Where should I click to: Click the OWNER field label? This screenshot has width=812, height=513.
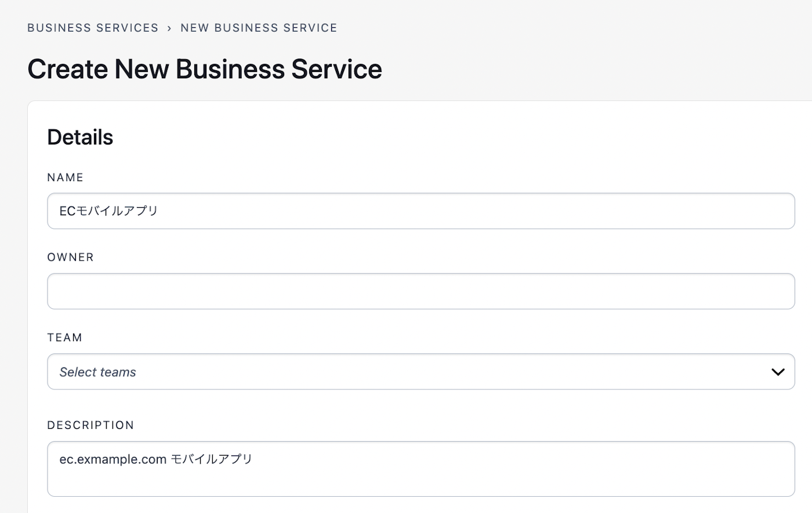coord(70,258)
